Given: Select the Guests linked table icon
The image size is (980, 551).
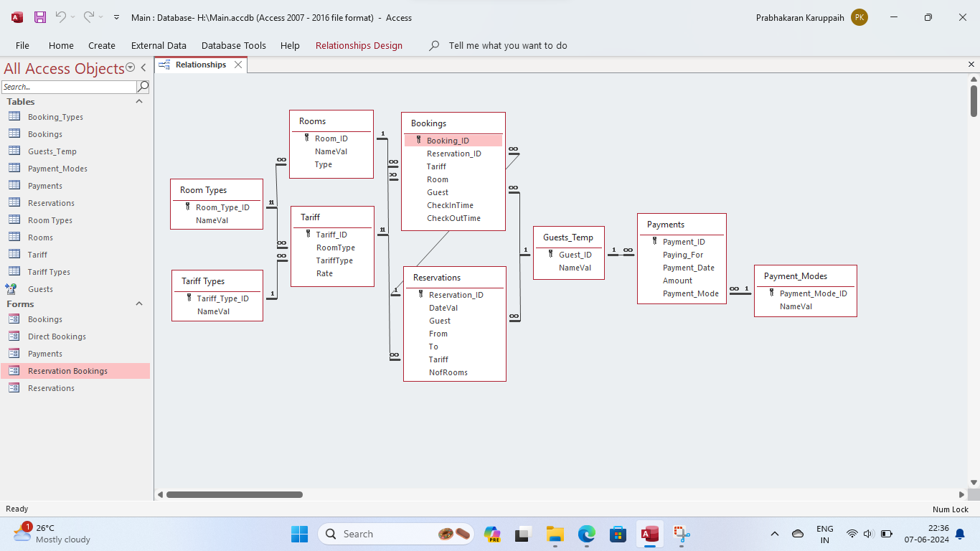Looking at the screenshot, I should tap(12, 288).
